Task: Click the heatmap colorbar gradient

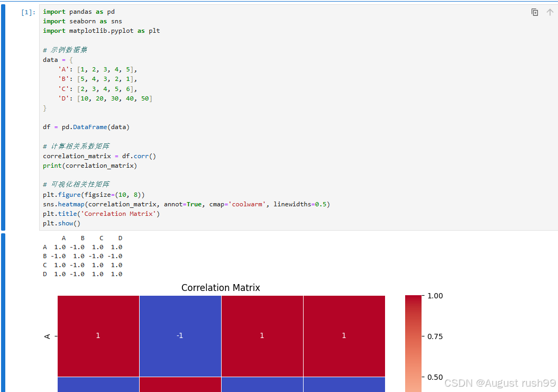Action: (x=413, y=343)
